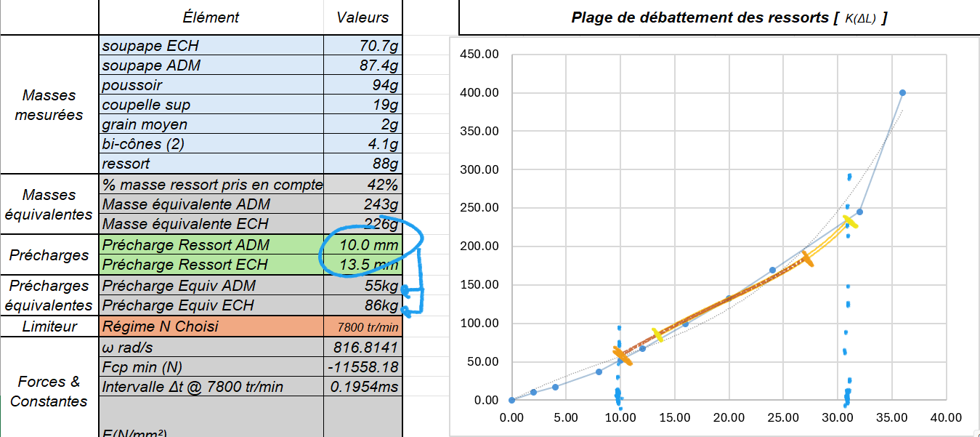Click the Valeurs column header
This screenshot has height=437, width=980.
tap(363, 17)
